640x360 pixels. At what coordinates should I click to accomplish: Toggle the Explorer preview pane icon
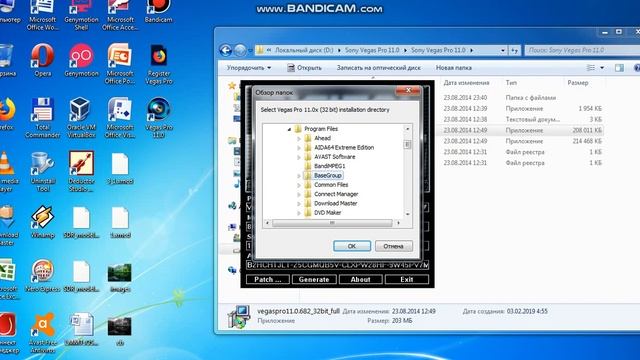point(619,68)
